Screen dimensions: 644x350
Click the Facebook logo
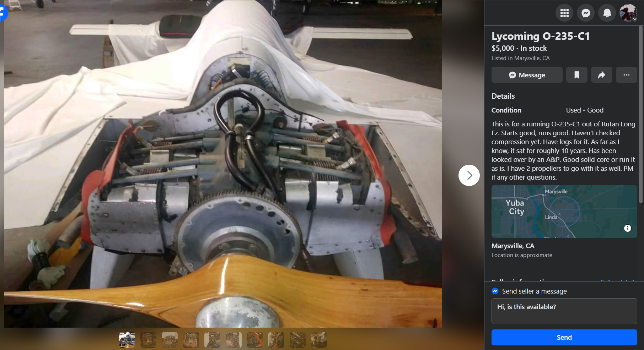pyautogui.click(x=3, y=13)
